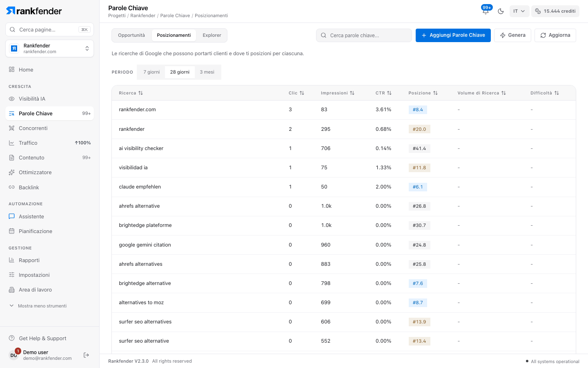
Task: Set period to 3 mesi
Action: [207, 72]
